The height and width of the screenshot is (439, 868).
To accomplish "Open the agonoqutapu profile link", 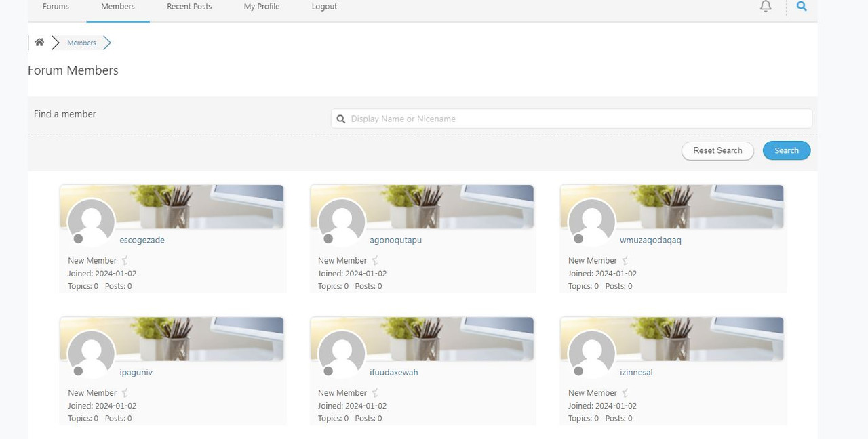I will pos(395,240).
